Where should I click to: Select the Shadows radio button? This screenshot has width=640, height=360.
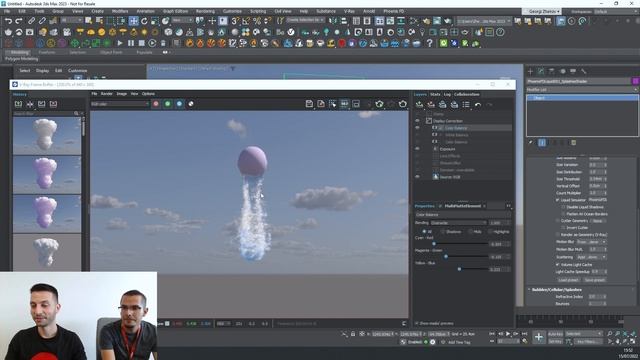[442, 231]
